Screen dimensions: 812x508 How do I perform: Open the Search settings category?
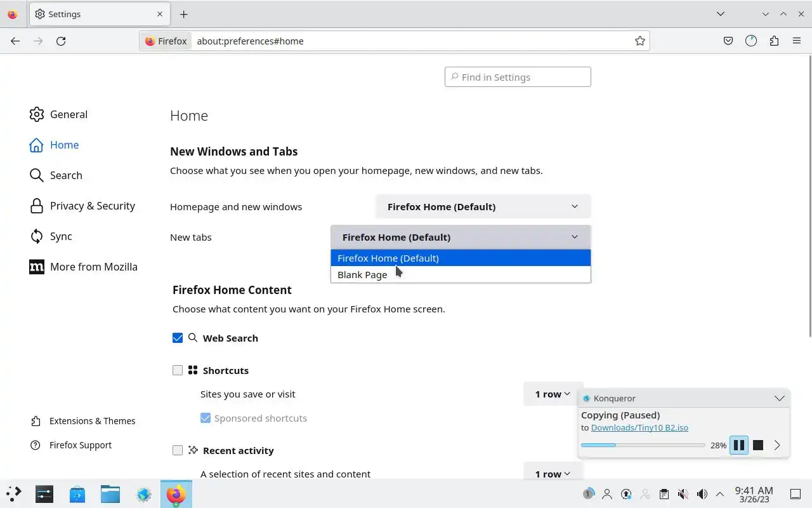coord(56,175)
